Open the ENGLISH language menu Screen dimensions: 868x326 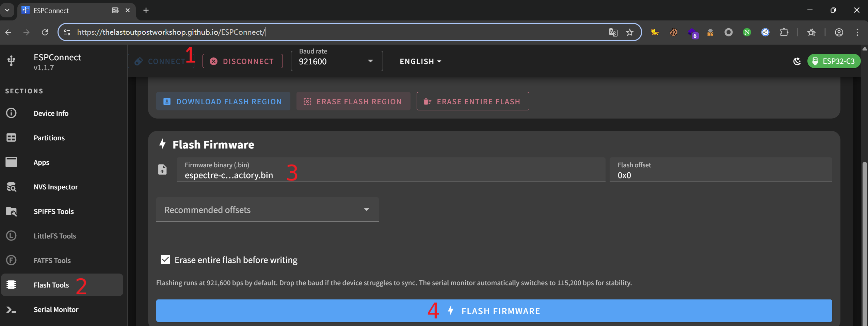point(420,62)
